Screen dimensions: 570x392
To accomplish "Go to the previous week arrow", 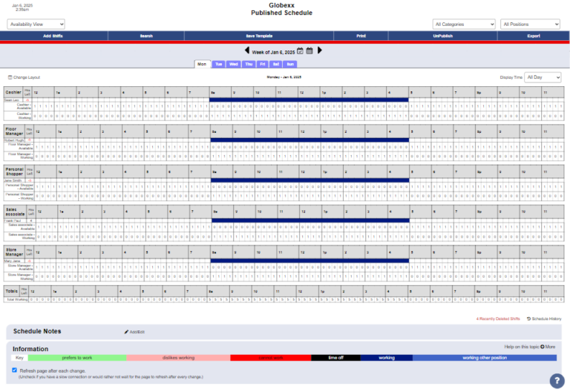I will (x=247, y=50).
